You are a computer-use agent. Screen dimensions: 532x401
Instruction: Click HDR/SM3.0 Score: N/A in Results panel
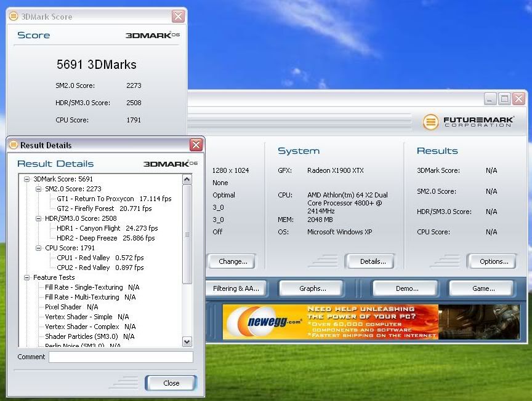point(457,212)
